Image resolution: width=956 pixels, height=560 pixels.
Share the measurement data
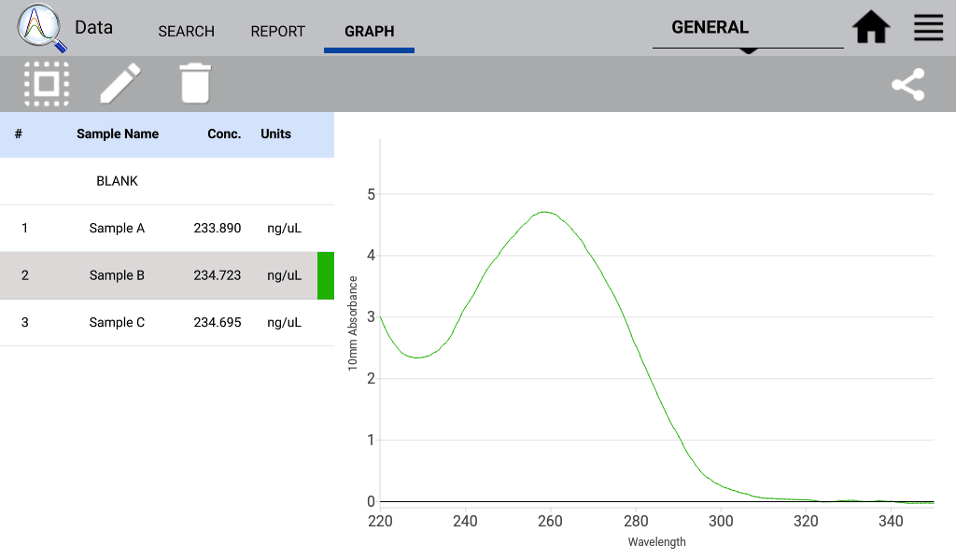click(908, 84)
